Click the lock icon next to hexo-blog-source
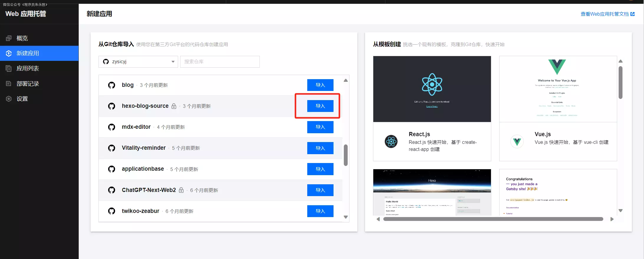This screenshot has height=259, width=644. click(x=174, y=106)
